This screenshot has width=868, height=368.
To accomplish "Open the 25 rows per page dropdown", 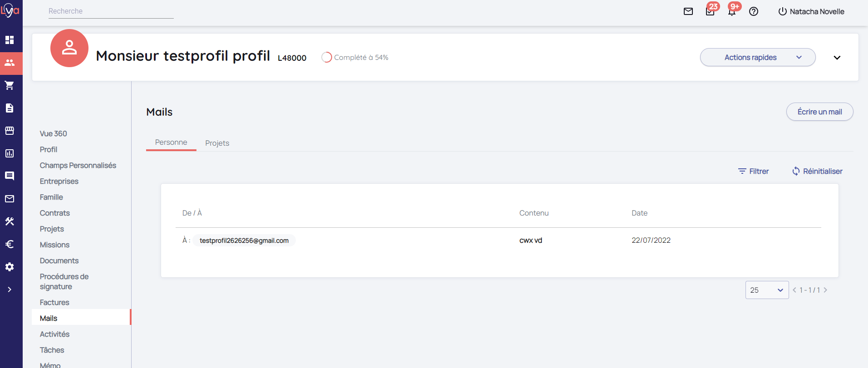I will (x=767, y=290).
